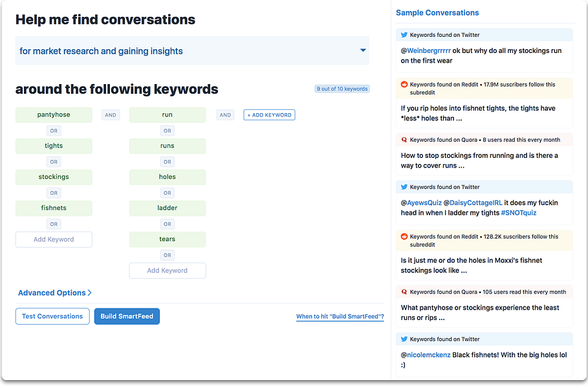Image resolution: width=588 pixels, height=388 pixels.
Task: Click the Test Conversations button
Action: (x=52, y=316)
